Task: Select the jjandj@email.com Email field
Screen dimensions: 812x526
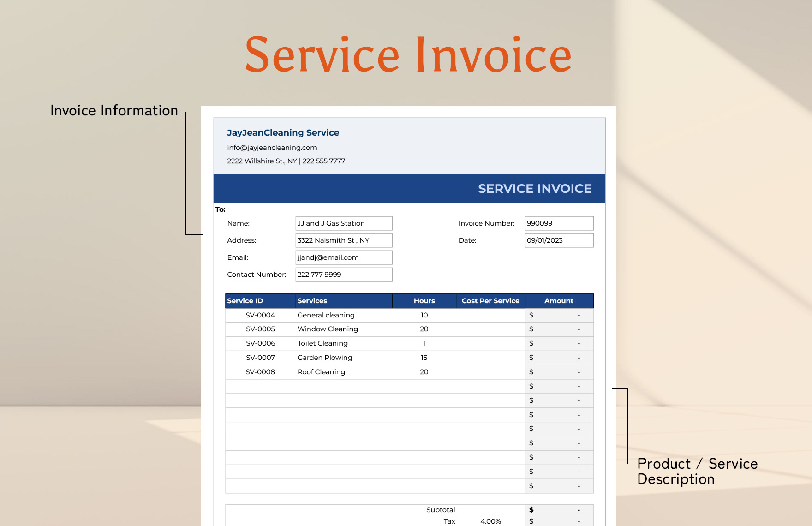Action: [344, 257]
